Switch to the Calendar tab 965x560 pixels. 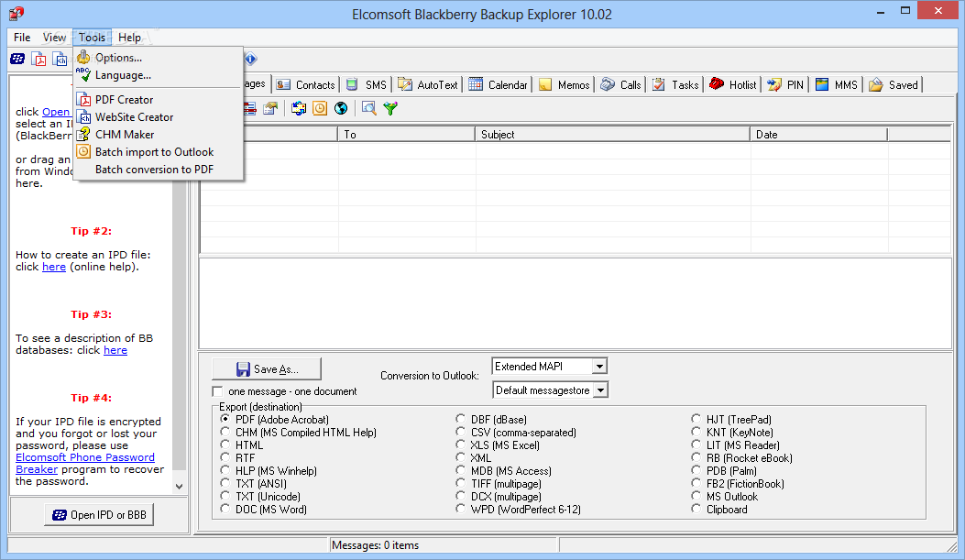[x=498, y=85]
